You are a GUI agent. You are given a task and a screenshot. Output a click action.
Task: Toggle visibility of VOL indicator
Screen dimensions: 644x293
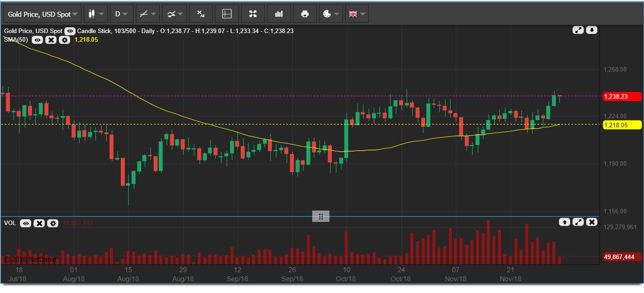(25, 223)
